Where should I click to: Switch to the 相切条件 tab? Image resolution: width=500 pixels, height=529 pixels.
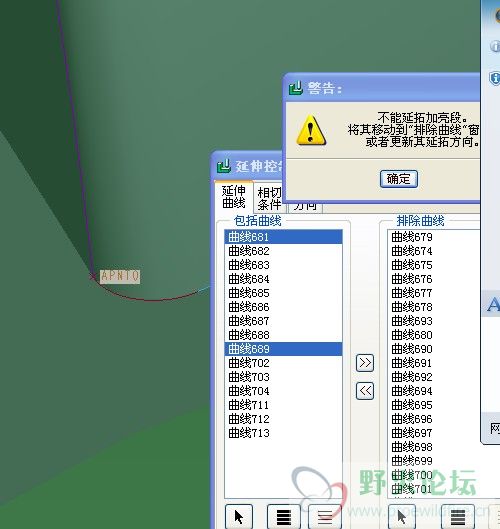pyautogui.click(x=269, y=198)
